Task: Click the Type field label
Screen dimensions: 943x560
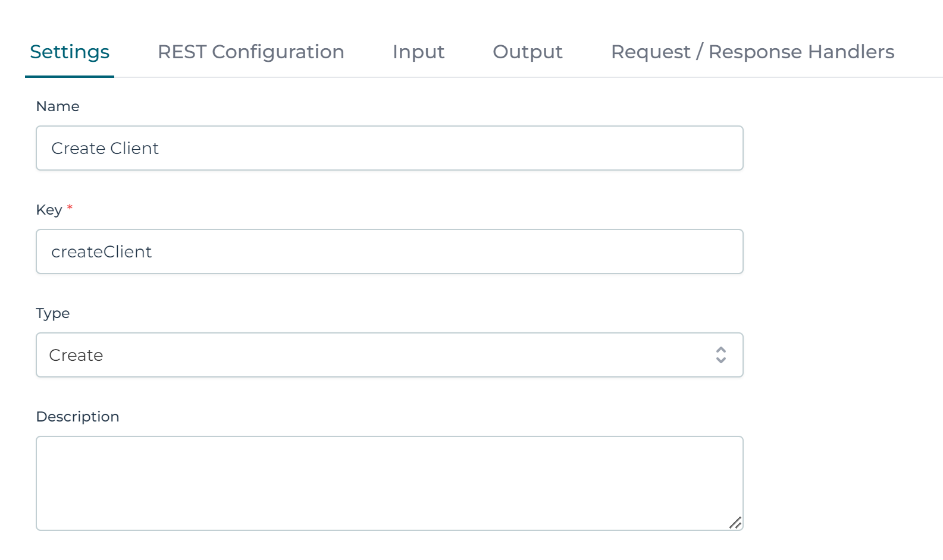Action: [53, 313]
